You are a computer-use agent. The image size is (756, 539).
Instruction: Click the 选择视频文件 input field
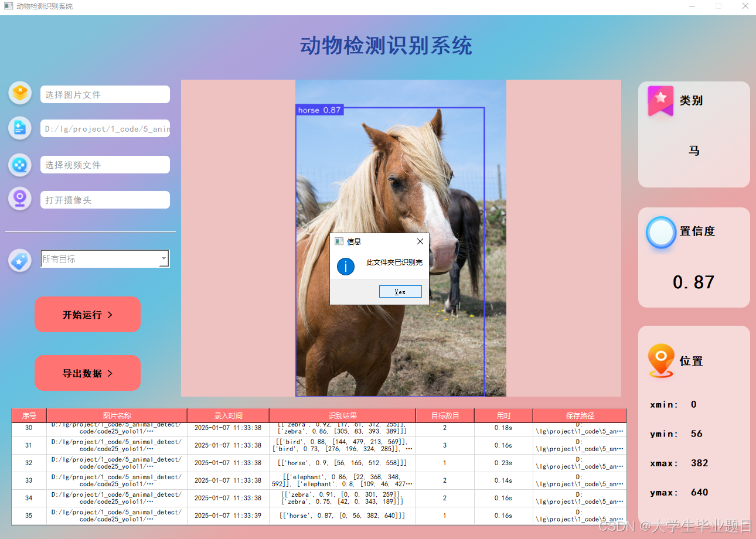(105, 165)
